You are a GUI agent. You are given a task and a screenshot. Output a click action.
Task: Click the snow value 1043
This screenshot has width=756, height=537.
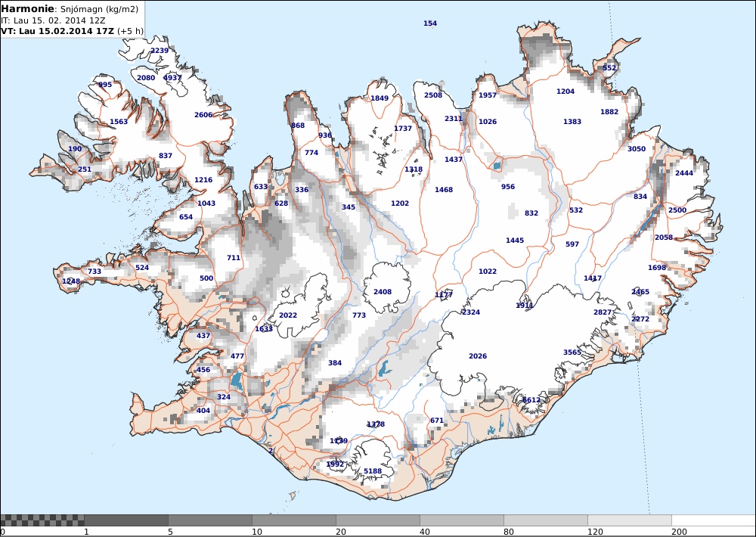(206, 203)
